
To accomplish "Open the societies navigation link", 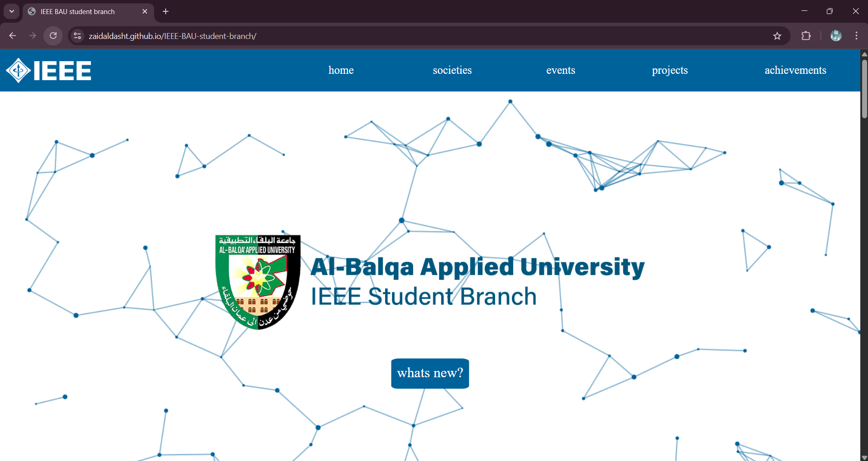I will (452, 70).
